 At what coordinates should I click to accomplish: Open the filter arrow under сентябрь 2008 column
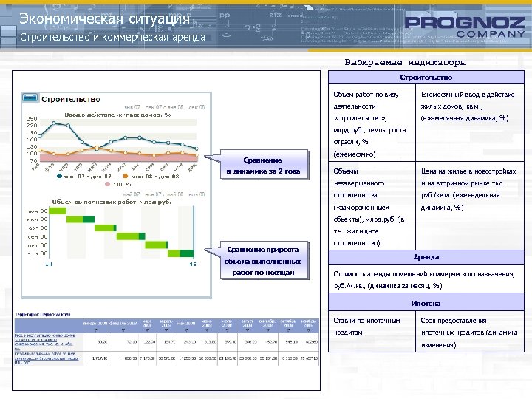pos(267,330)
